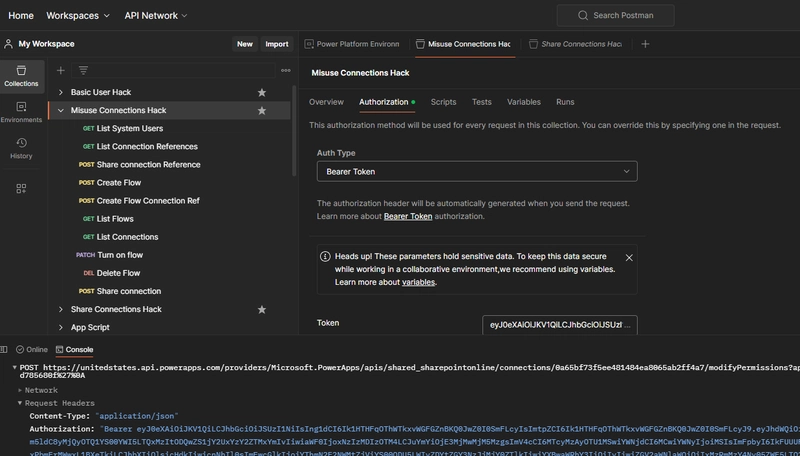The width and height of the screenshot is (800, 456).
Task: Click the Token input field
Action: pos(559,325)
